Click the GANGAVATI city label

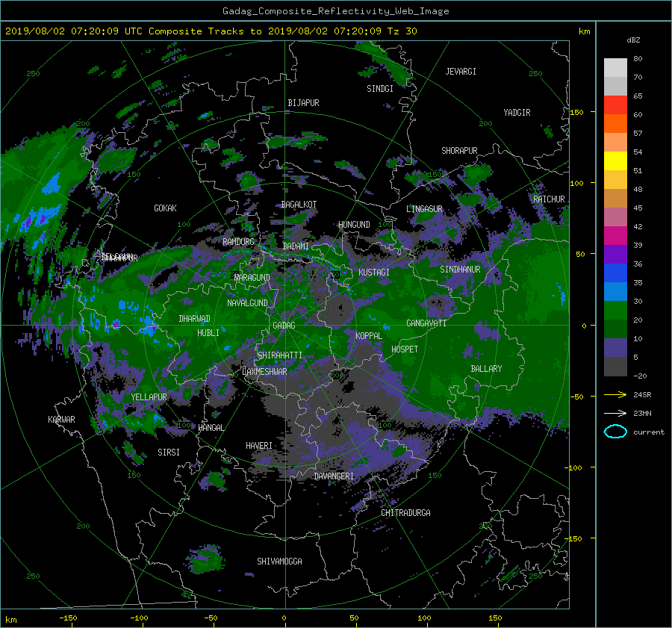426,323
